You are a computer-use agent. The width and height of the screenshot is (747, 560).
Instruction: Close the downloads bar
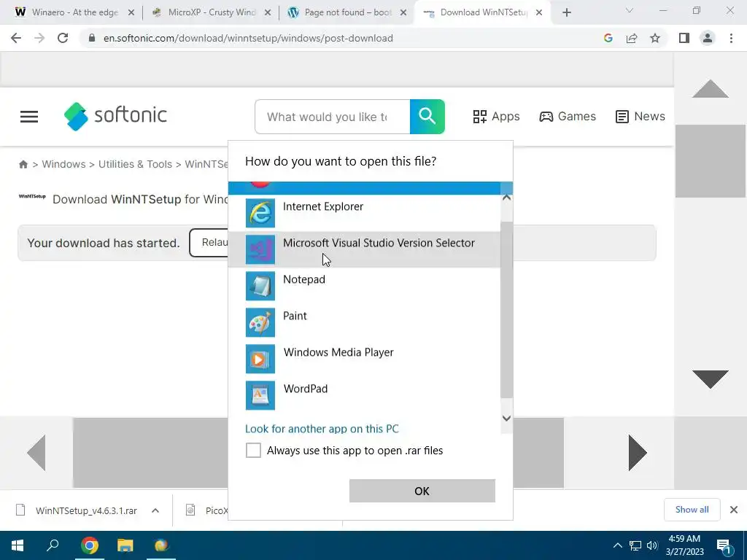coord(734,510)
